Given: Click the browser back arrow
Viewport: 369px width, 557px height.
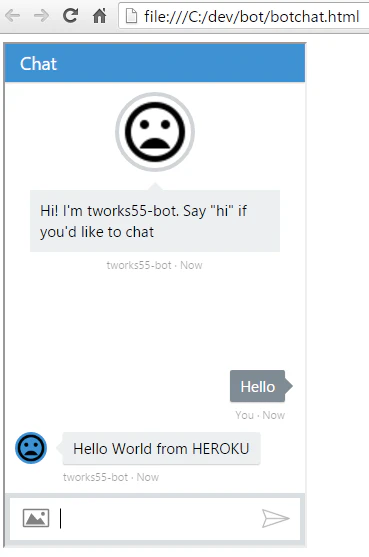Looking at the screenshot, I should coord(12,16).
